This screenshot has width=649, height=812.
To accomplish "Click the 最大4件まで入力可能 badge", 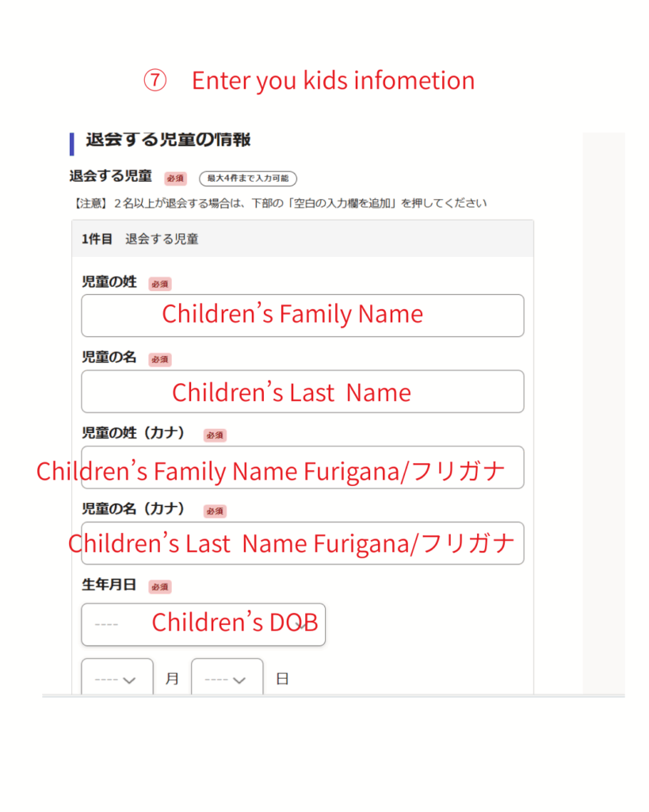I will coord(248,179).
